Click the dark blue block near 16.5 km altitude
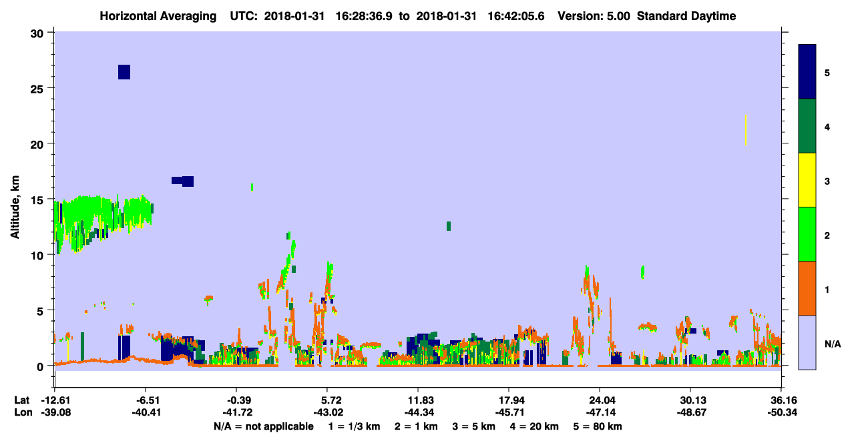868x445 pixels. click(x=183, y=181)
